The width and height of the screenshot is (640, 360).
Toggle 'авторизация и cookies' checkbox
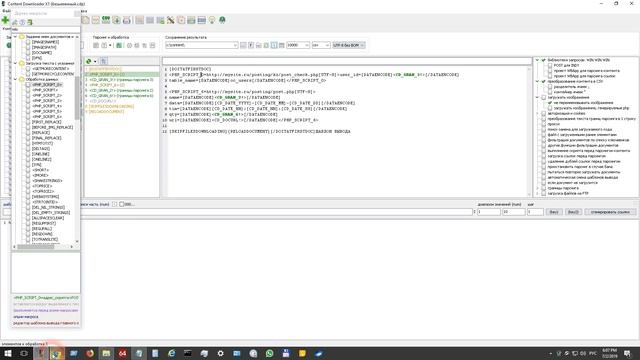(x=544, y=113)
